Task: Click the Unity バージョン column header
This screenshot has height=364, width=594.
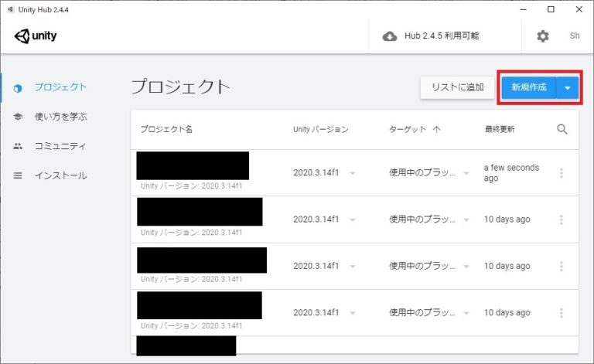Action: (x=320, y=129)
